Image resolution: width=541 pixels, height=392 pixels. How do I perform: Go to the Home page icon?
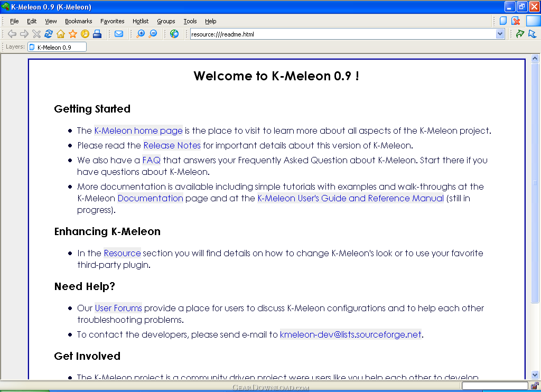(x=61, y=34)
